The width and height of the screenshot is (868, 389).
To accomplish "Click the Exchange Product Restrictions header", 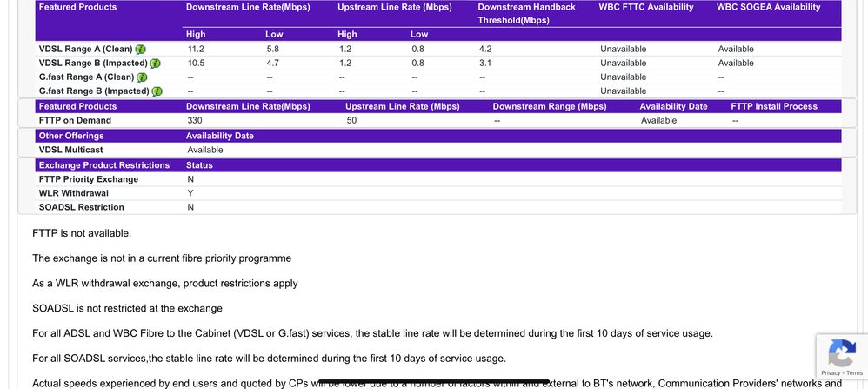I will 103,165.
